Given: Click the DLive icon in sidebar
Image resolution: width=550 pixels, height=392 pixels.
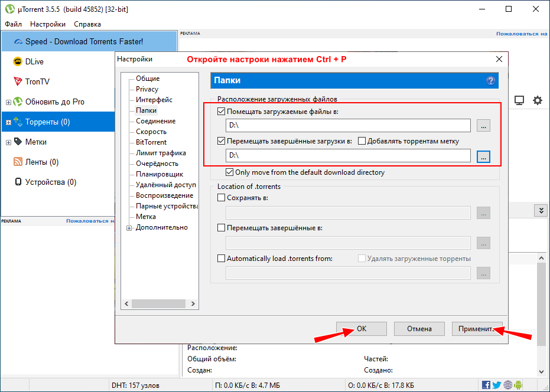Looking at the screenshot, I should point(18,61).
